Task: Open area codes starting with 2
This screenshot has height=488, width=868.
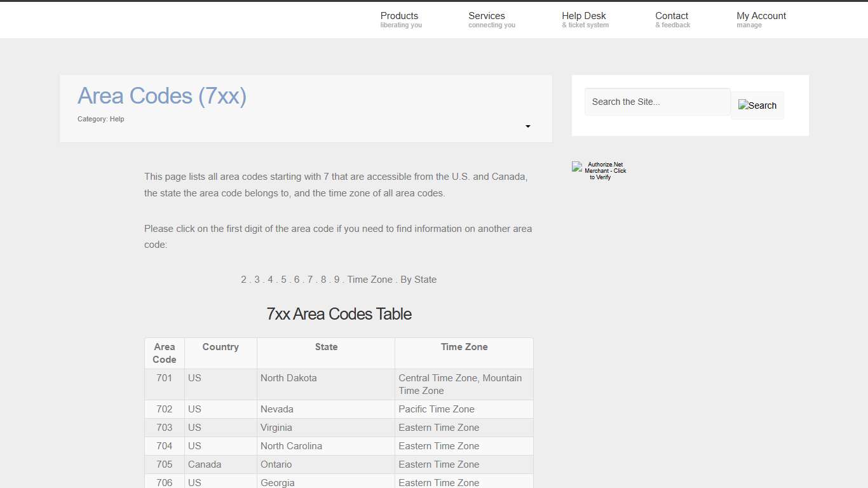Action: coord(243,279)
